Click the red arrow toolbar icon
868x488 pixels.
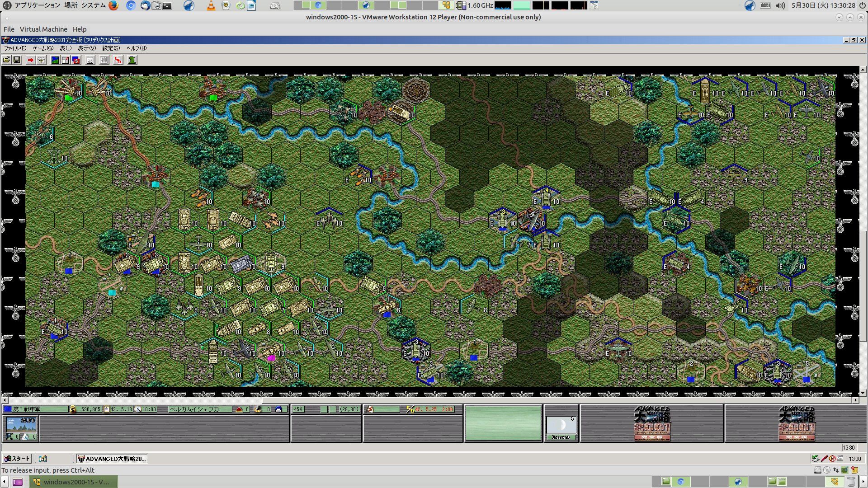point(30,60)
